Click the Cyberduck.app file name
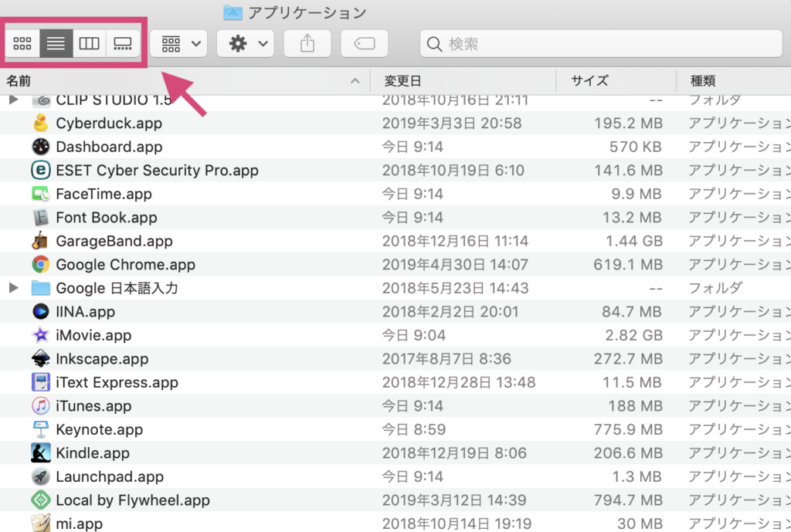 click(x=109, y=123)
